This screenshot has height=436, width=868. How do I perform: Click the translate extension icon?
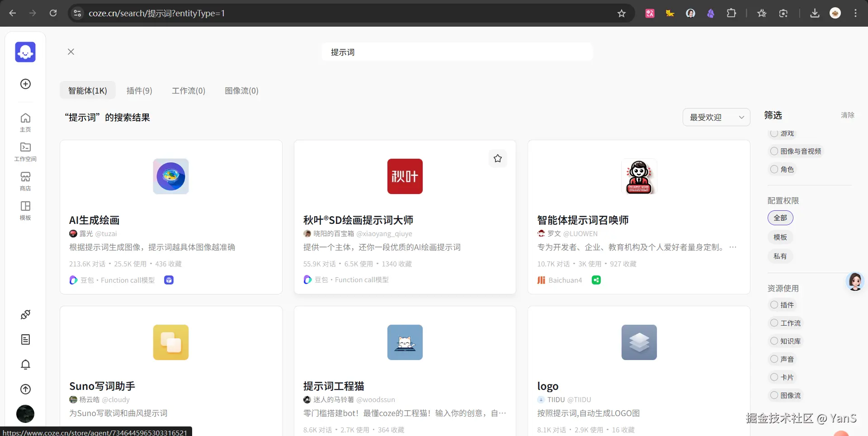[x=650, y=13]
